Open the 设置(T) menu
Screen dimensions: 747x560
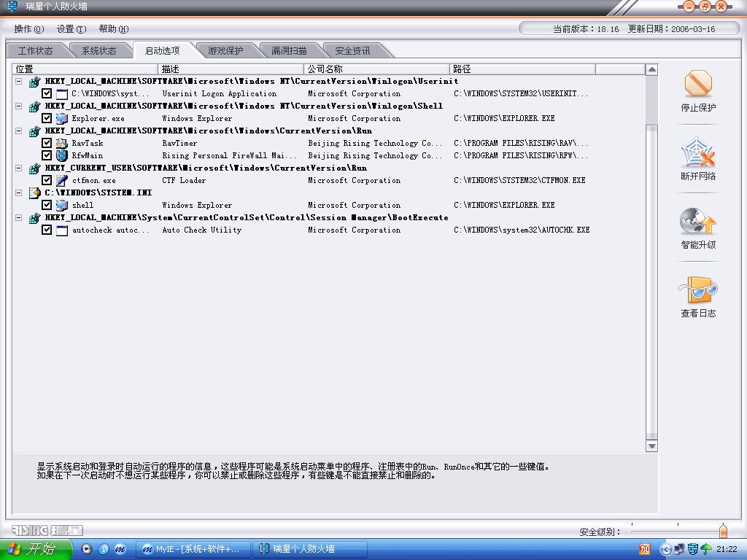click(71, 29)
